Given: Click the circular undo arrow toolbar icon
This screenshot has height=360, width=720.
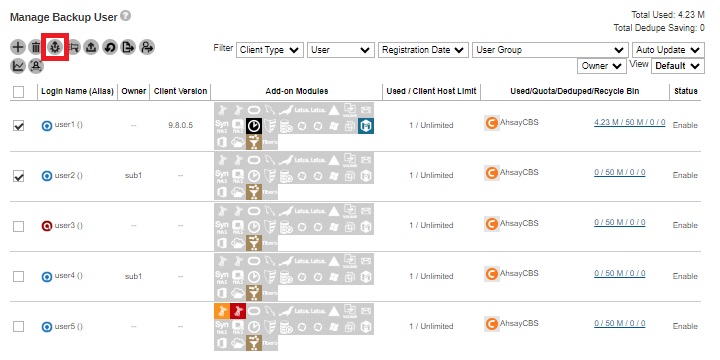Looking at the screenshot, I should pos(110,47).
